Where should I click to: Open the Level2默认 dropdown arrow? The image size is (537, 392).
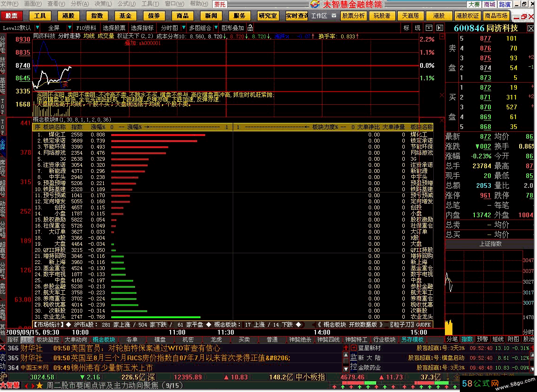tap(37, 28)
